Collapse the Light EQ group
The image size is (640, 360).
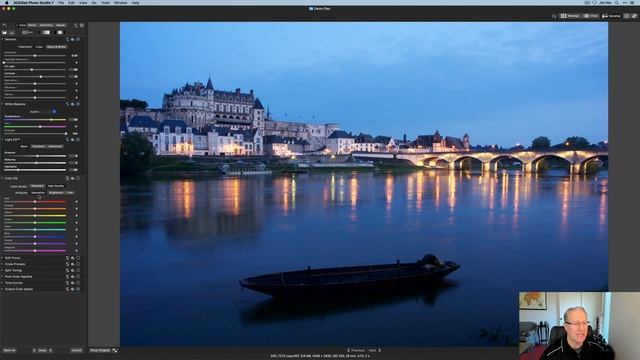coord(2,140)
